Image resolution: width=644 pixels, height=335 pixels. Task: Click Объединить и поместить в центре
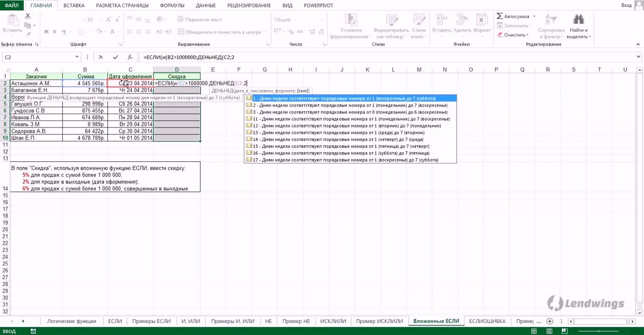tap(220, 32)
